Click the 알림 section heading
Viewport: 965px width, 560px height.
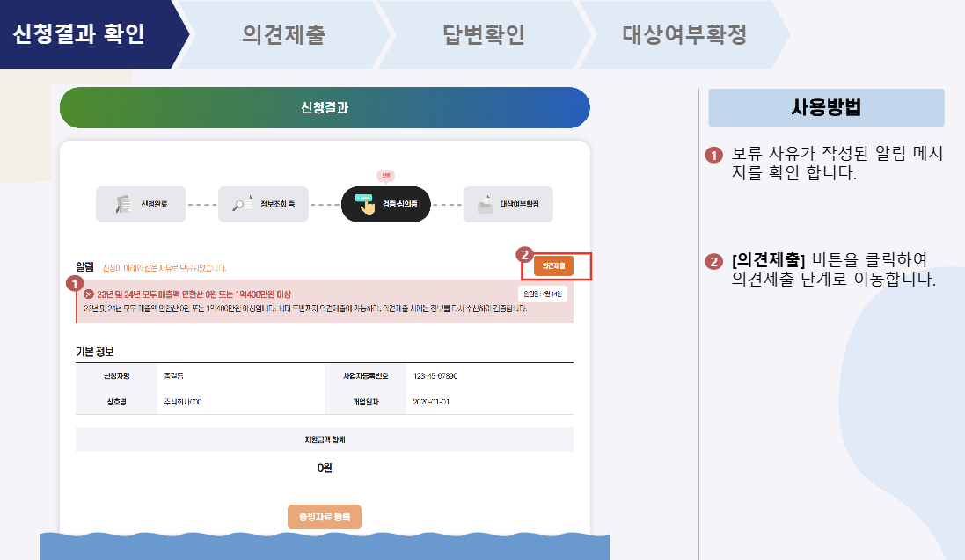click(x=84, y=266)
